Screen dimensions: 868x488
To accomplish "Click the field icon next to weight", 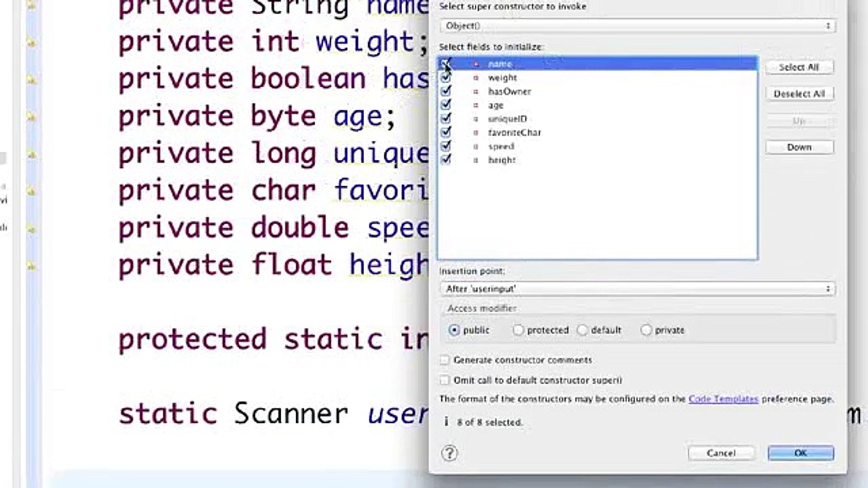I will (x=476, y=78).
